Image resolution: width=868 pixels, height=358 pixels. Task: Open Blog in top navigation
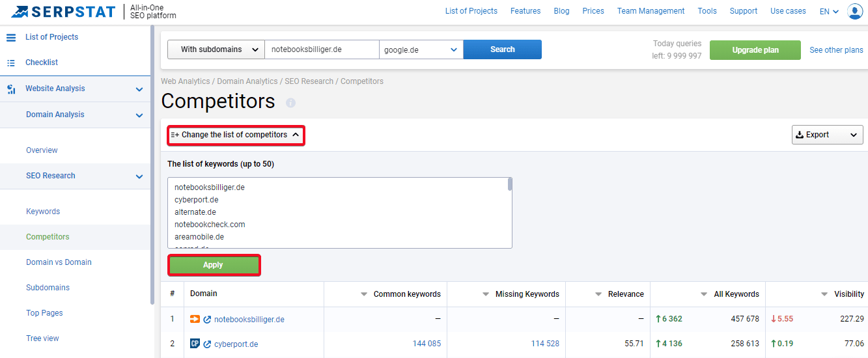click(561, 11)
